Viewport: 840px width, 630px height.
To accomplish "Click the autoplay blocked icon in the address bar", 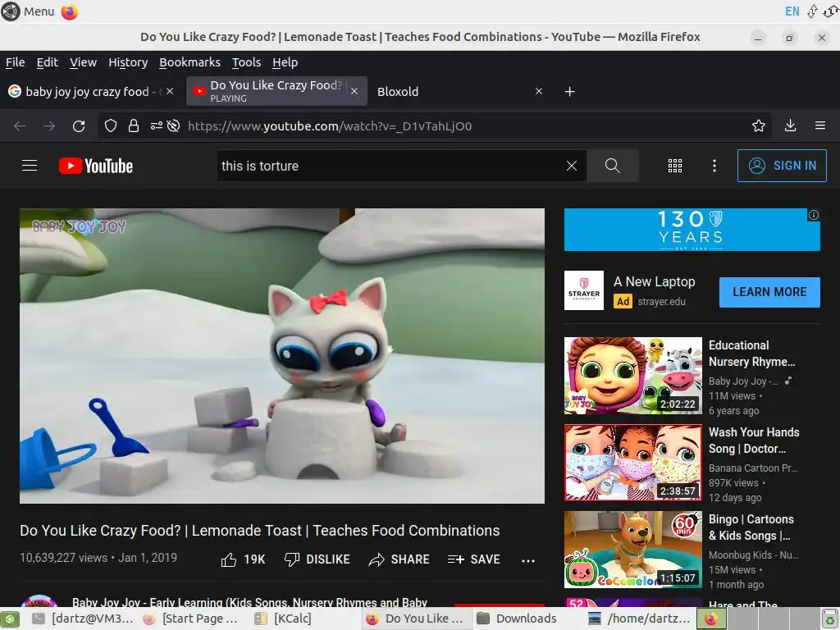I will pos(173,126).
